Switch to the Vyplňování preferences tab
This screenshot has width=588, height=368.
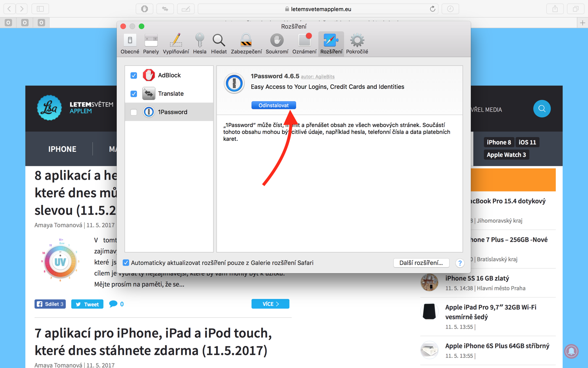point(176,44)
